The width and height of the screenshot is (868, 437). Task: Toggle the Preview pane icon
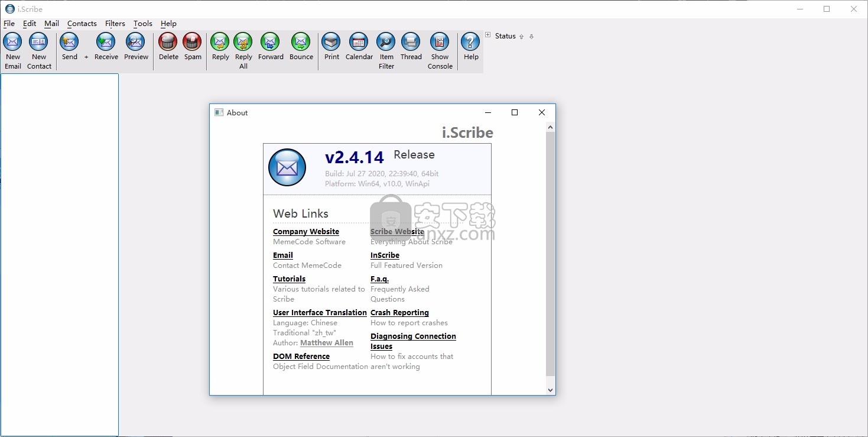(136, 42)
